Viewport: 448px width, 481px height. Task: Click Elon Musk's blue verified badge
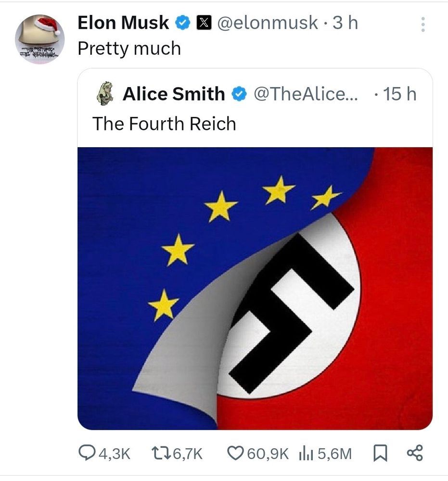[x=181, y=22]
